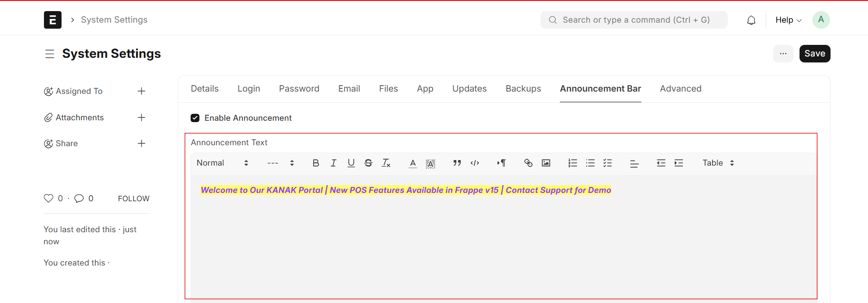The width and height of the screenshot is (868, 303).
Task: Toggle the sidebar hamburger icon
Action: click(50, 54)
